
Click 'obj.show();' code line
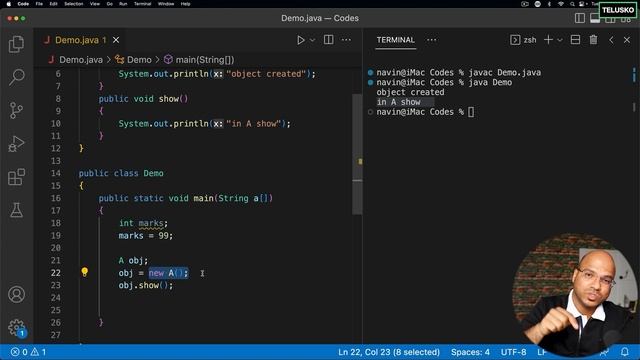pyautogui.click(x=146, y=285)
